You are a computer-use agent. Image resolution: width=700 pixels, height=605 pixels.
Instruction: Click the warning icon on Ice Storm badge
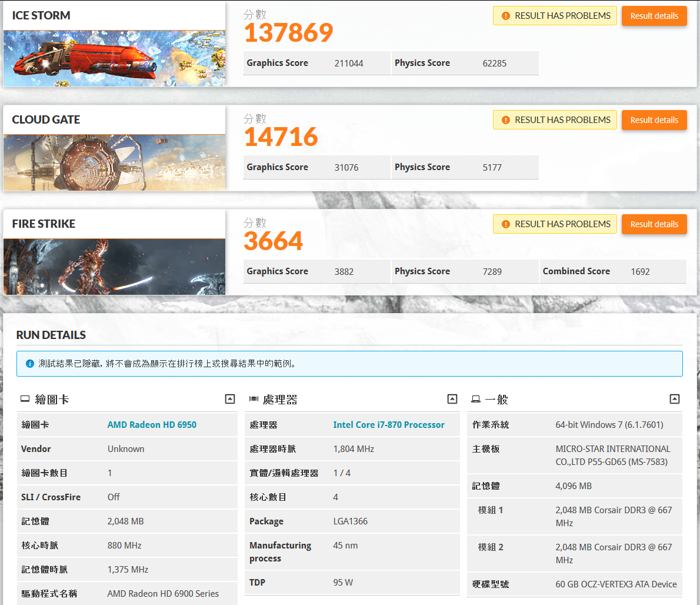(505, 16)
